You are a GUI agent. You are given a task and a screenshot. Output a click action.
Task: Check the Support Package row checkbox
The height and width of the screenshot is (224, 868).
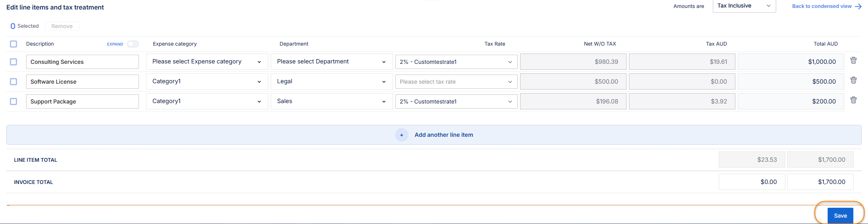[x=13, y=101]
